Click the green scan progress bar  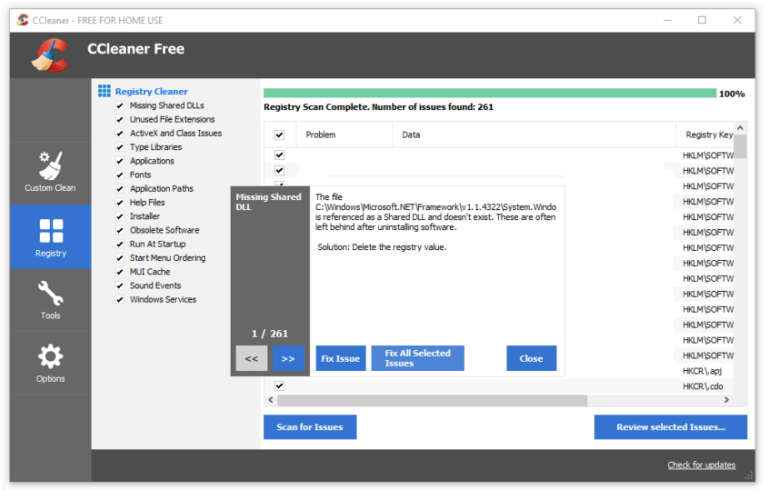(490, 93)
